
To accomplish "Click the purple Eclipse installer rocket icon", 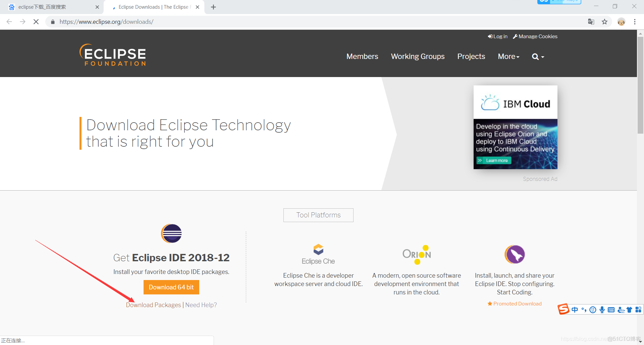I will click(515, 255).
